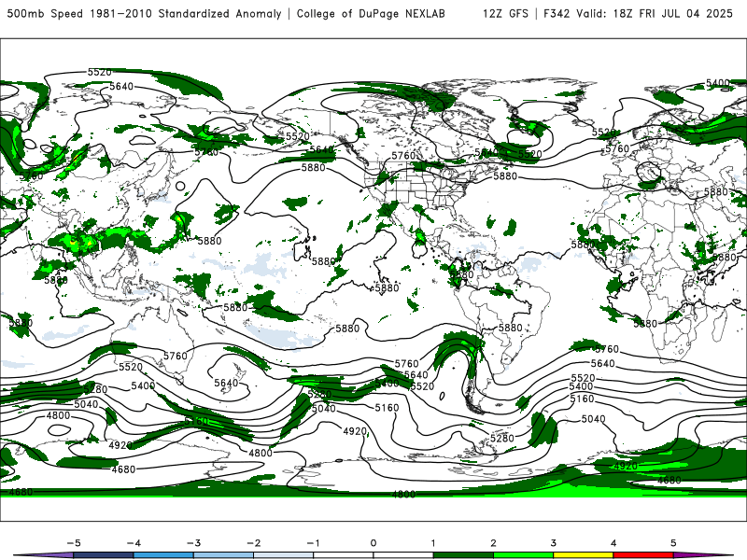
Task: Click the '-1' colorbar tick label
Action: coord(313,543)
